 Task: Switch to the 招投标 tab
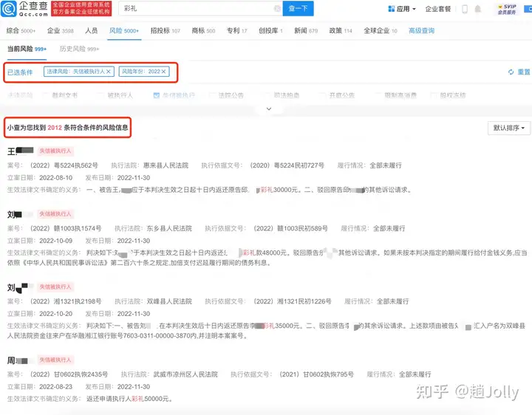tap(166, 30)
